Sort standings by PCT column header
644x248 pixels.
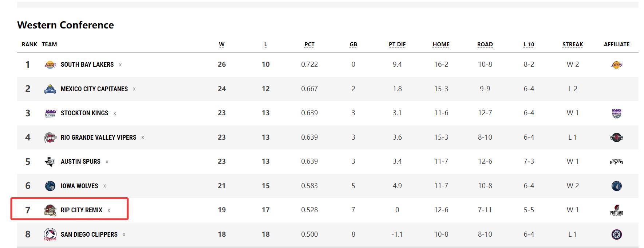(309, 44)
